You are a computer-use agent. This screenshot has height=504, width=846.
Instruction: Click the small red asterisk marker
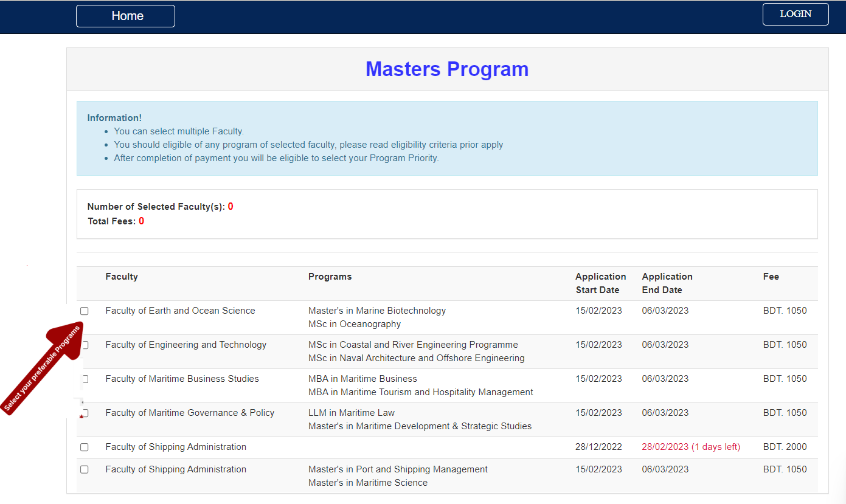81,418
